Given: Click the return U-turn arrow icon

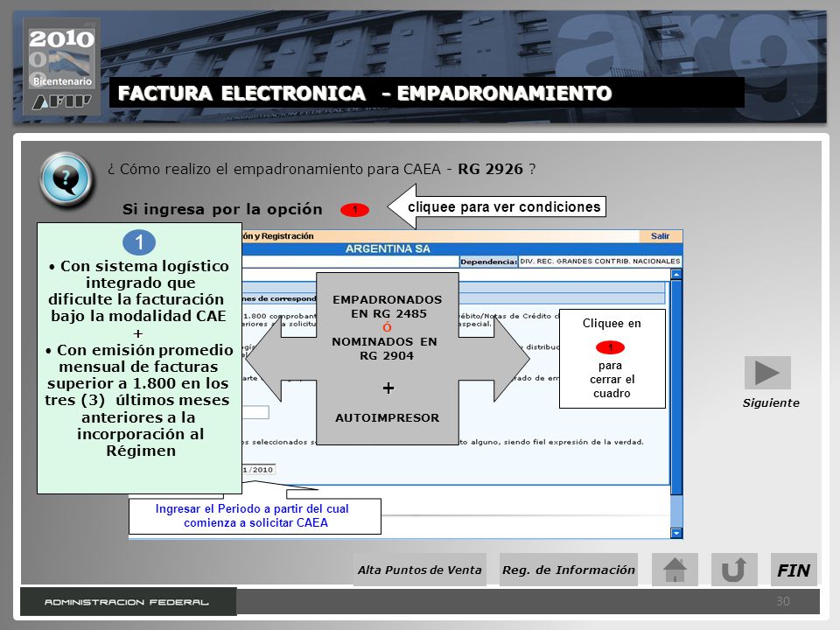Looking at the screenshot, I should click(x=734, y=570).
